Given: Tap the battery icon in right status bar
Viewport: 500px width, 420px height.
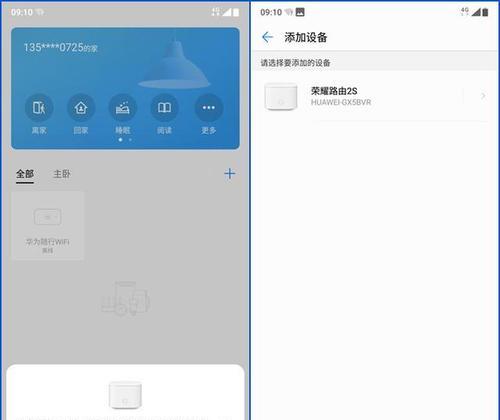Looking at the screenshot, I should 485,12.
